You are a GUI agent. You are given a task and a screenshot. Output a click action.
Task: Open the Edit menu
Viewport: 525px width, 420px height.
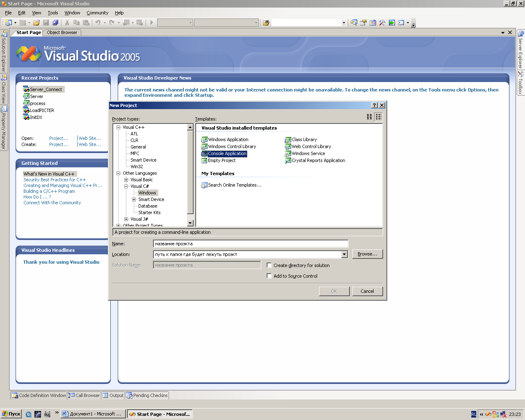tap(22, 13)
